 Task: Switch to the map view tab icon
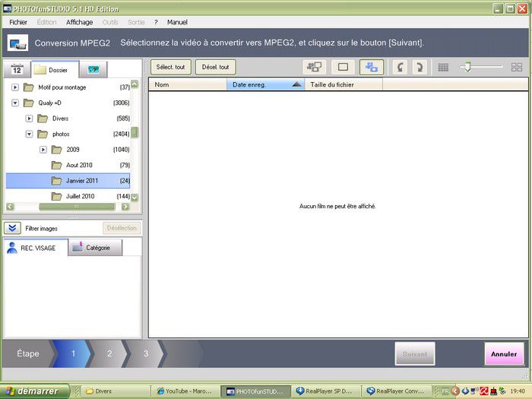[x=93, y=70]
